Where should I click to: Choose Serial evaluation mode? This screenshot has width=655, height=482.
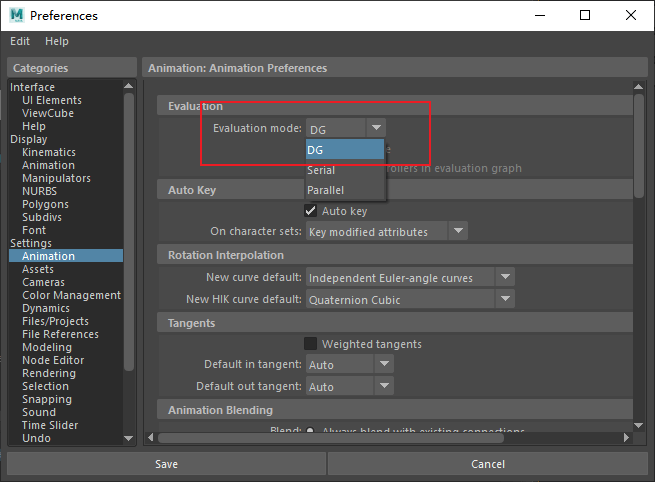[345, 170]
